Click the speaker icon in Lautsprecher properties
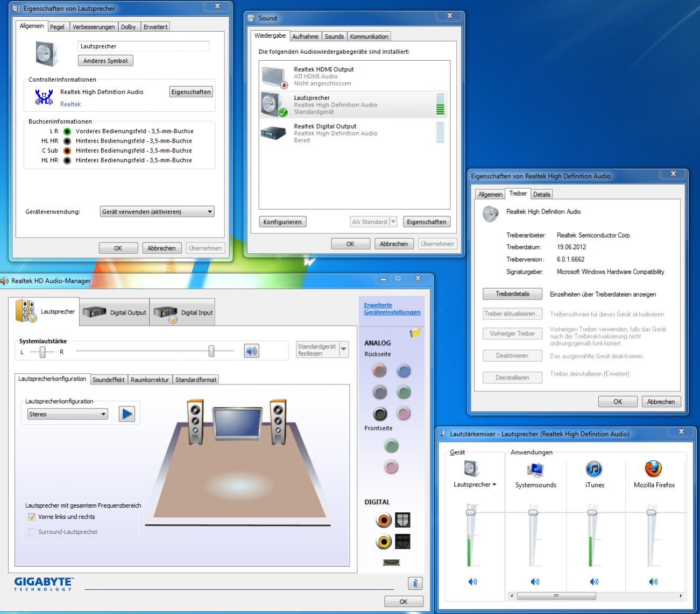The image size is (700, 614). point(46,54)
